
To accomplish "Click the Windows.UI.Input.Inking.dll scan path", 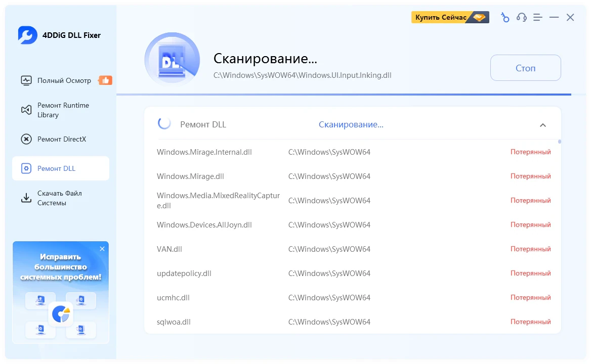I will click(302, 75).
